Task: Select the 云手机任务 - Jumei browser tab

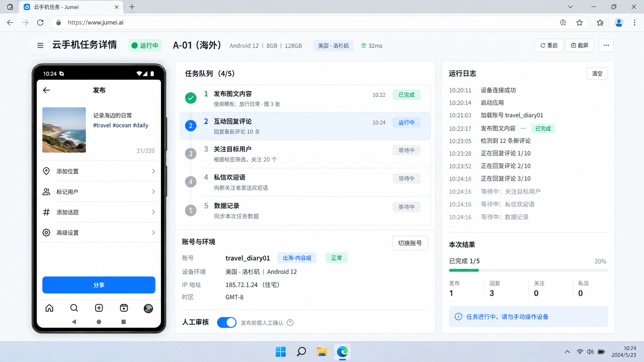Action: 71,7
